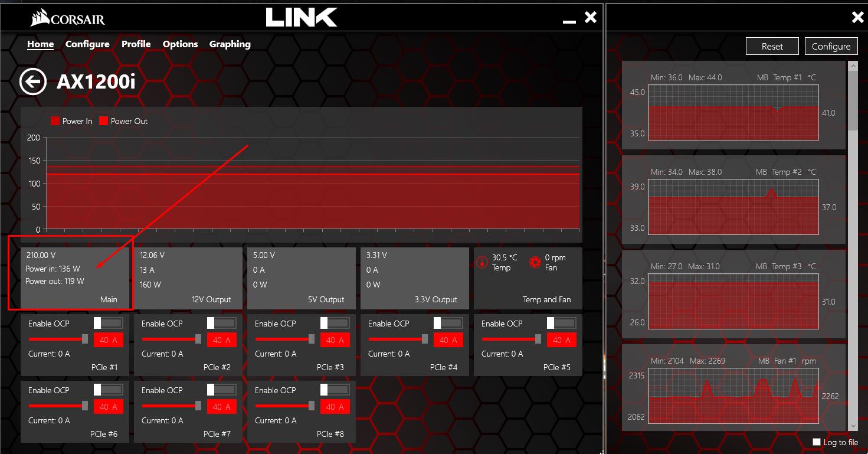Screen dimensions: 868x454
Task: Switch to the Graphing tab
Action: pos(230,44)
